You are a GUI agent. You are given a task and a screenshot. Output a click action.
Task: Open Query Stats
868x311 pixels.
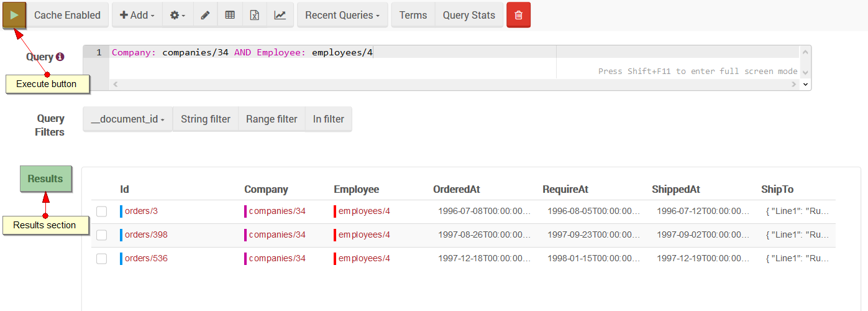pos(469,15)
